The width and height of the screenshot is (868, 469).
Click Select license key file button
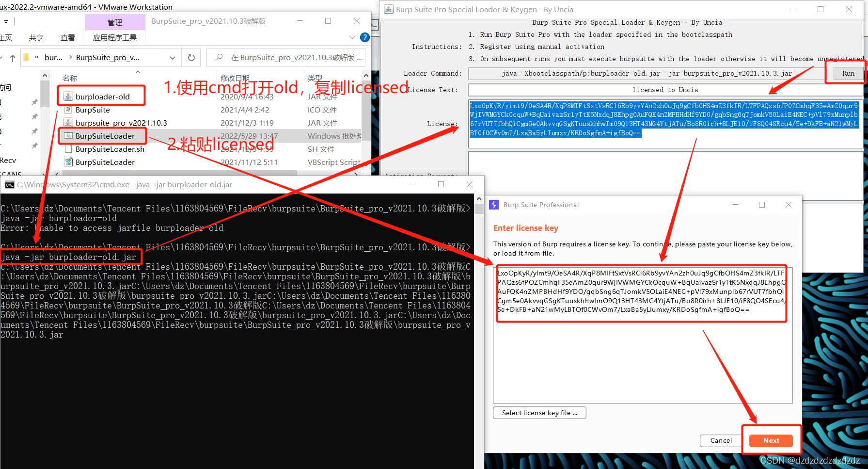(x=539, y=413)
